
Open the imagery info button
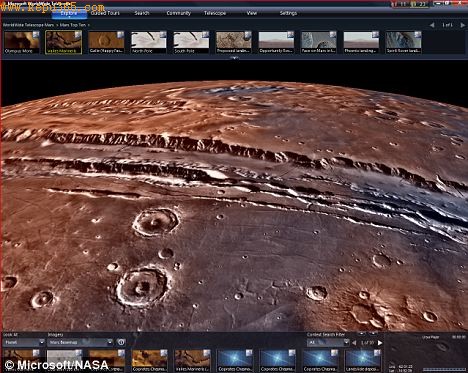click(121, 342)
